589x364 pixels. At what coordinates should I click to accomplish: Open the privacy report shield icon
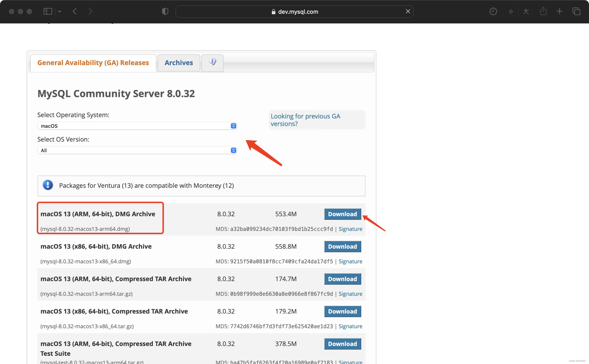click(165, 11)
